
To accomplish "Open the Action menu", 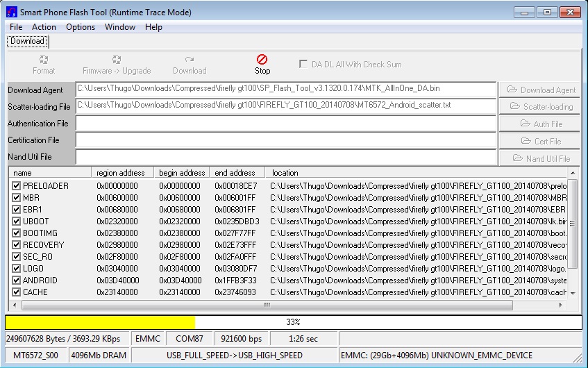I will tap(44, 27).
